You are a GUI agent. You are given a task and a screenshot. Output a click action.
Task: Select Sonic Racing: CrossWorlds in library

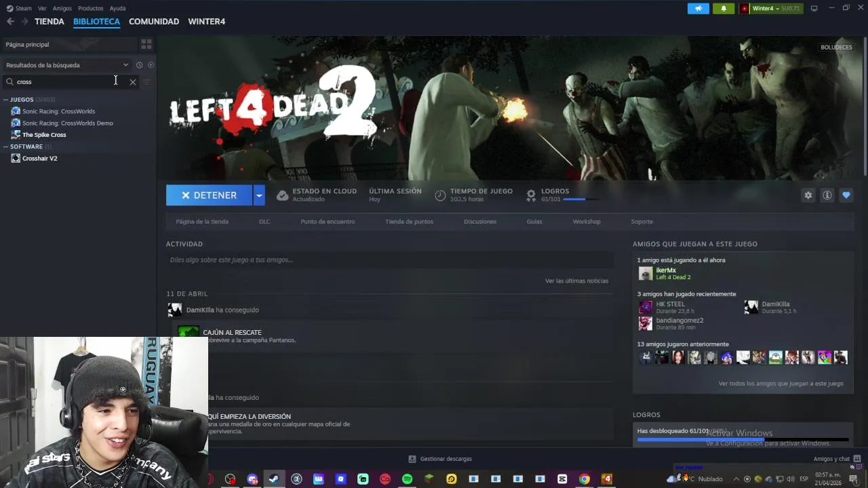[x=58, y=111]
